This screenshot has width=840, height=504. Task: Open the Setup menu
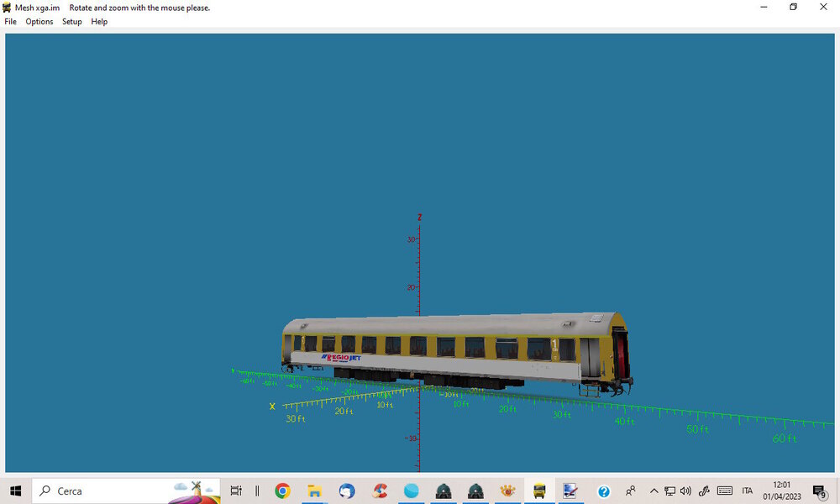pos(71,22)
